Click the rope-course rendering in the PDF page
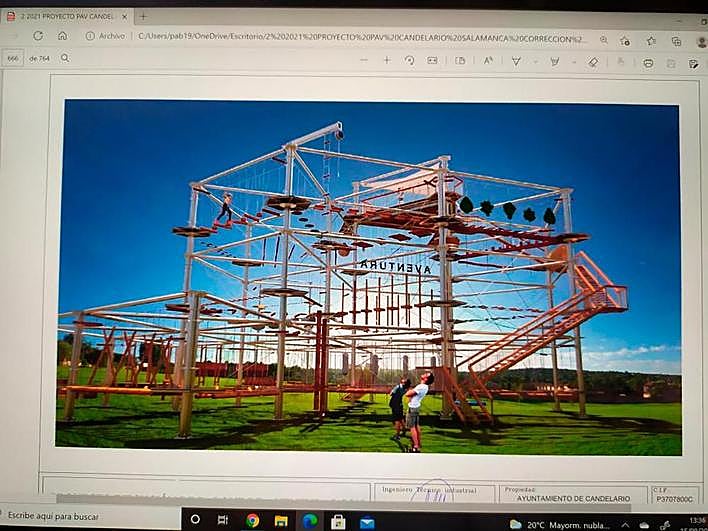 [368, 277]
